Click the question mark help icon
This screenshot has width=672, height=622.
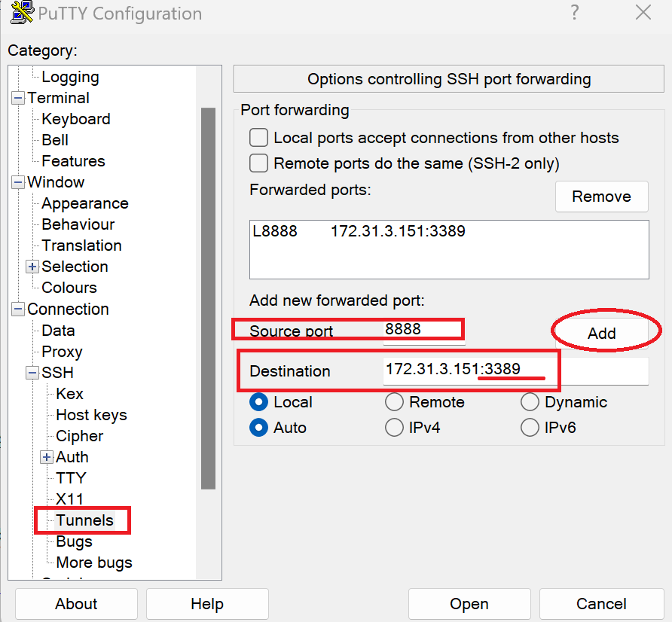point(575,13)
